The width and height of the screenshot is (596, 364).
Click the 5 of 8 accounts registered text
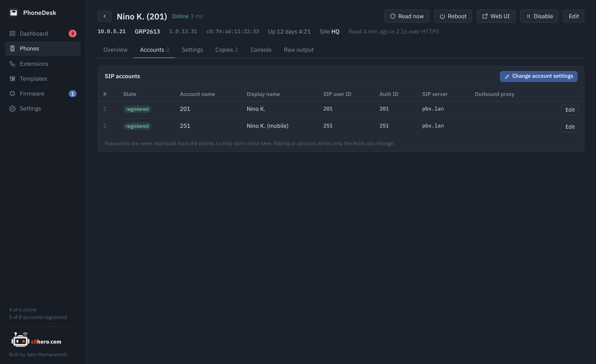pyautogui.click(x=38, y=317)
